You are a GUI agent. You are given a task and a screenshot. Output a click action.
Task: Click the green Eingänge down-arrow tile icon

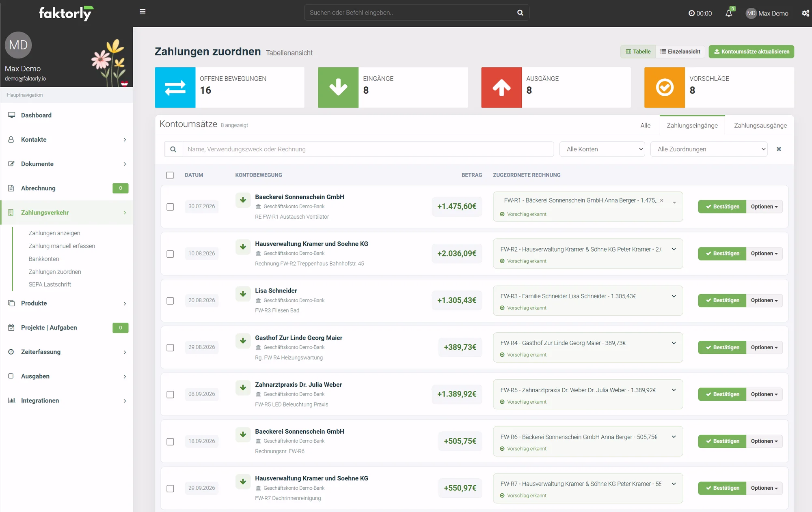pos(338,88)
